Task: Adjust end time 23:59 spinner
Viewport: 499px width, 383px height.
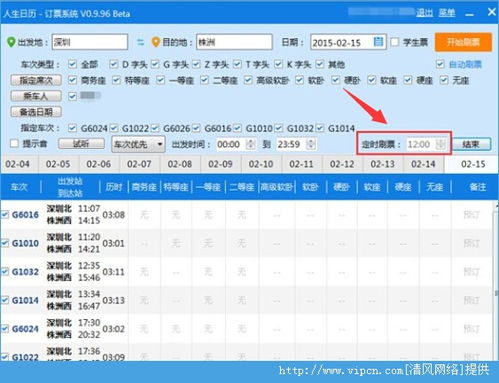Action: click(x=310, y=144)
